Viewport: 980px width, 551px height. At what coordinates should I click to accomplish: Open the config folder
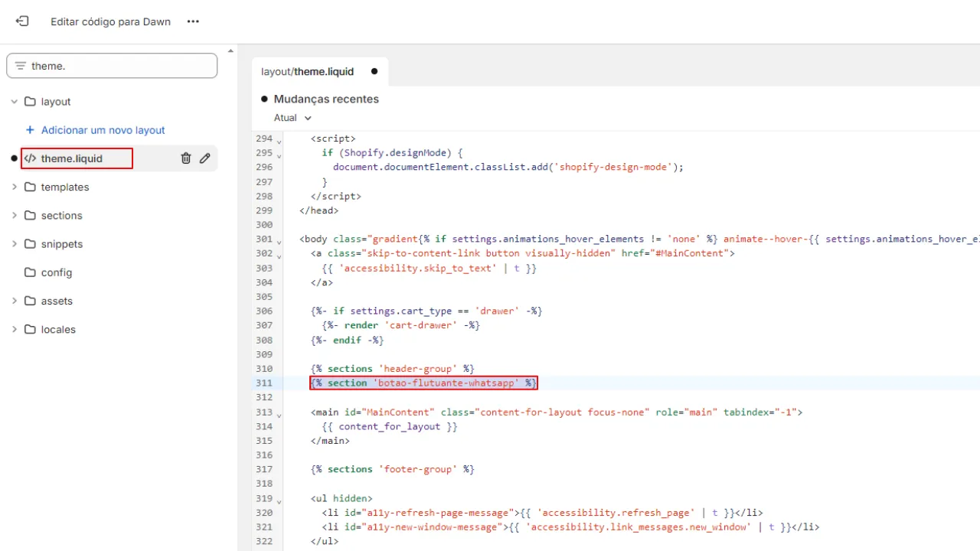tap(57, 272)
